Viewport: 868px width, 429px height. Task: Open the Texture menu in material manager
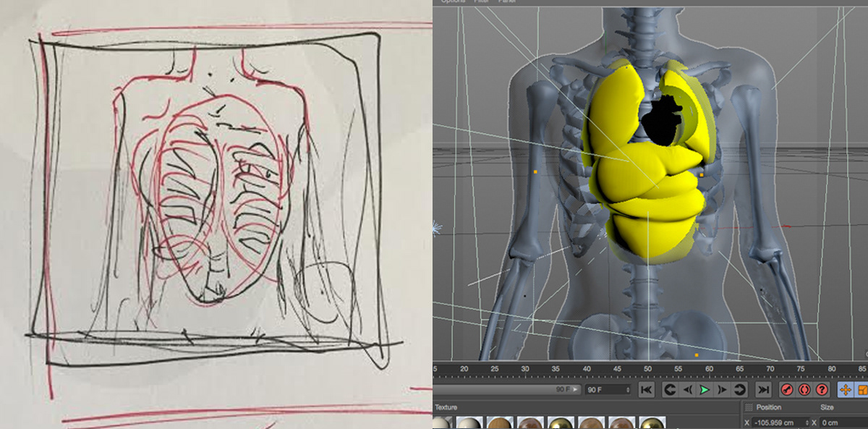(x=445, y=407)
